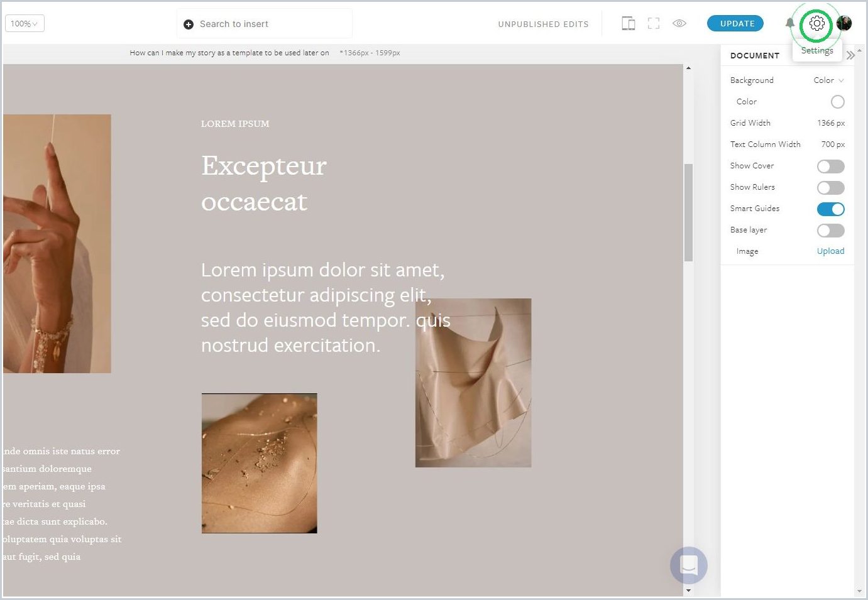Click the UNPUBLISHED EDITS status text
The height and width of the screenshot is (600, 868).
click(x=543, y=24)
